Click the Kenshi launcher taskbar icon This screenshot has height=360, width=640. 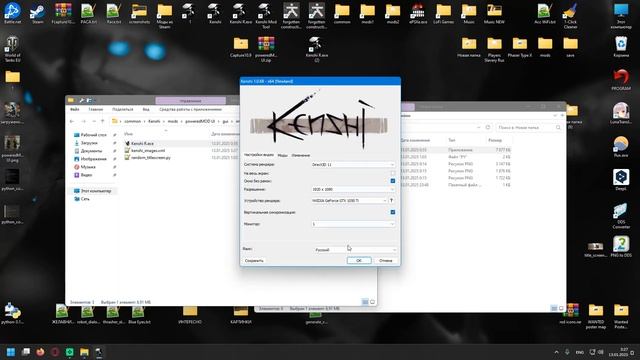[99, 351]
